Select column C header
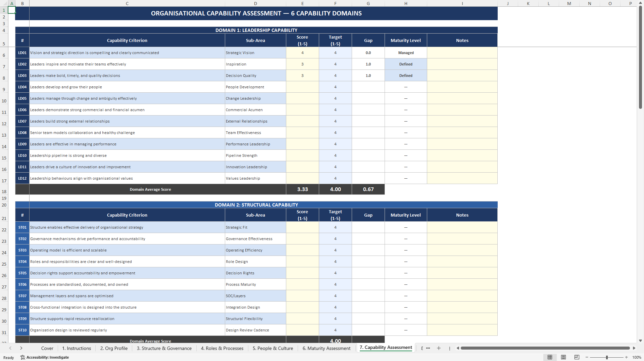 click(x=127, y=3)
